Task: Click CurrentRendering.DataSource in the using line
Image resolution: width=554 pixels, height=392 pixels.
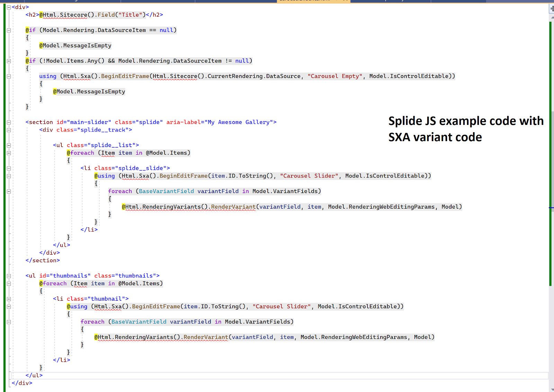Action: pyautogui.click(x=254, y=76)
